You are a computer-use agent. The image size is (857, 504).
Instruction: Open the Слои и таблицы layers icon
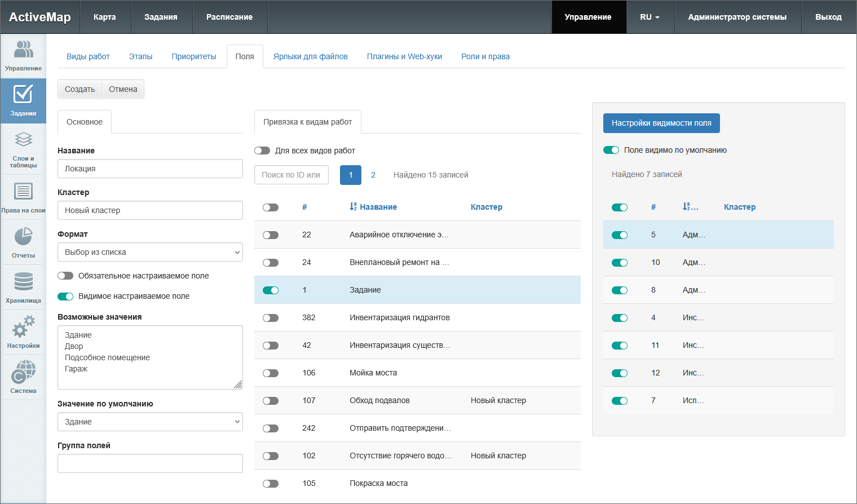[23, 140]
